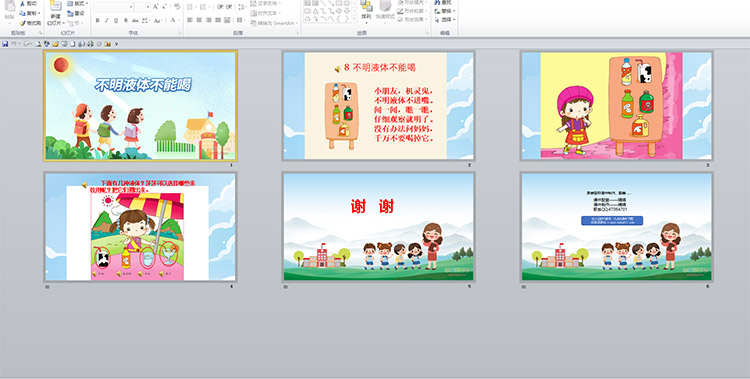Toggle Align Right paragraph alignment
Screen dimensions: 750x379
(209, 20)
